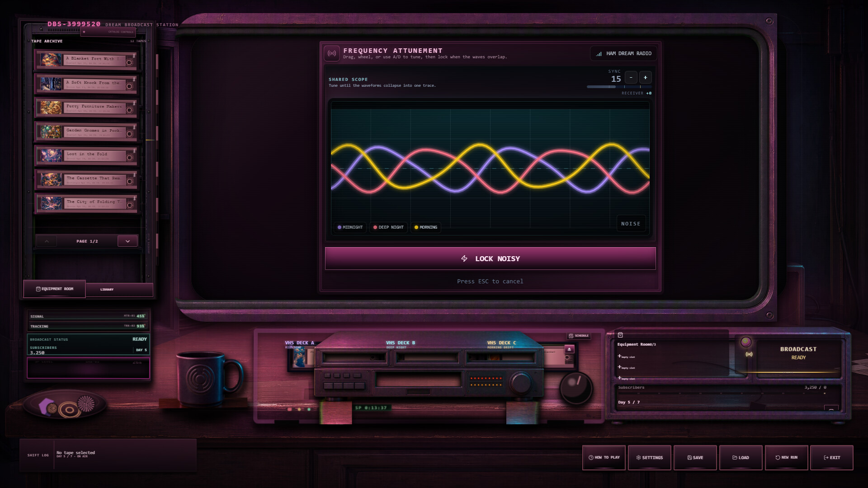This screenshot has width=868, height=488.
Task: Click the Load button
Action: coord(741,458)
